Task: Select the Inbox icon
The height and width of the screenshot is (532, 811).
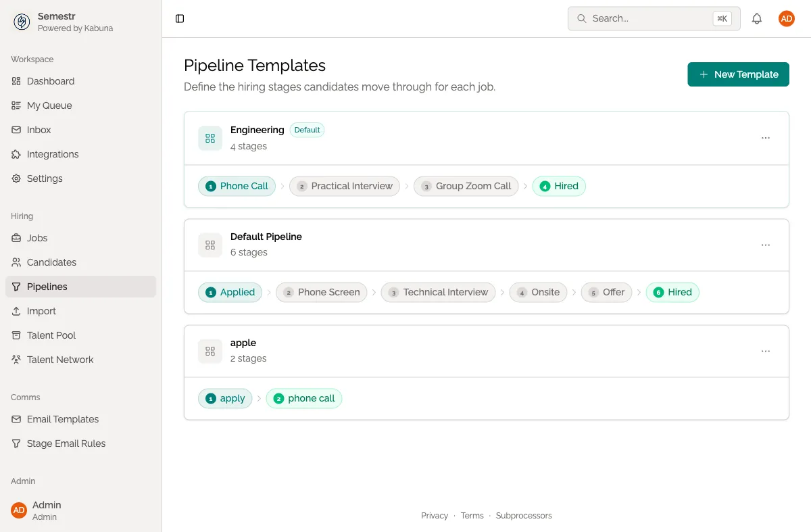Action: (x=16, y=130)
